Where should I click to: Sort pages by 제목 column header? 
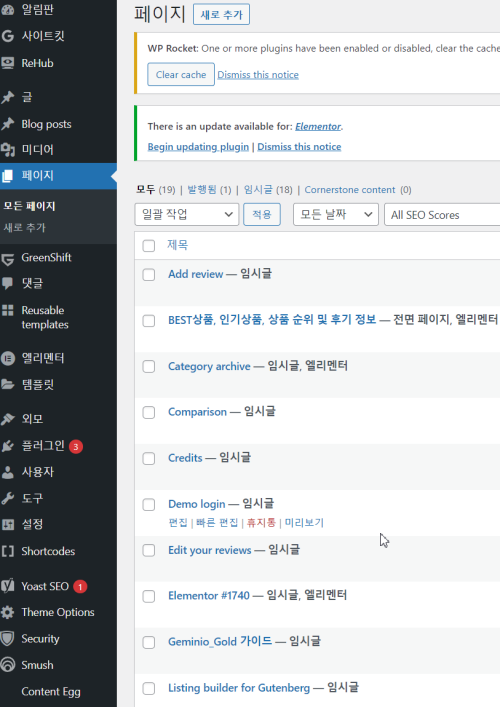177,245
